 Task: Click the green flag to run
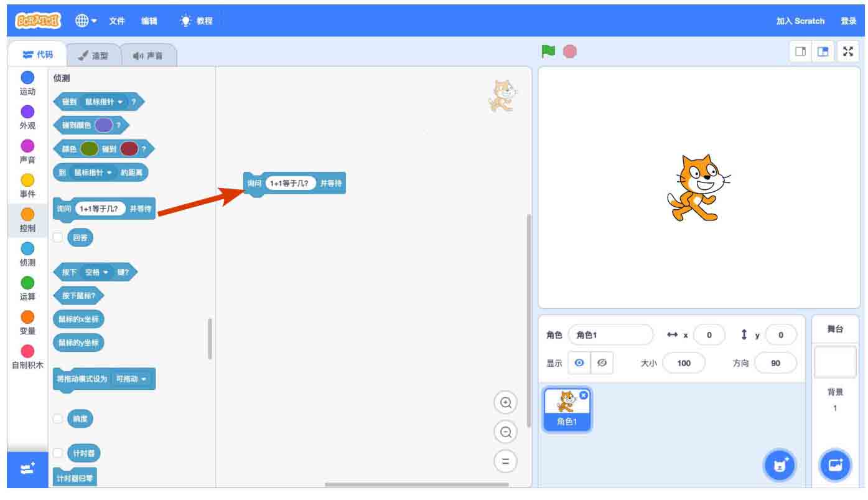click(x=548, y=52)
